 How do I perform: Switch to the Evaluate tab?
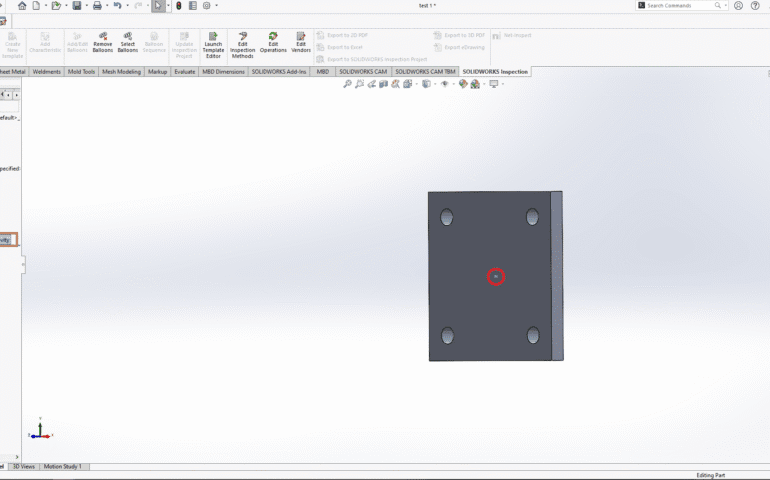click(185, 72)
